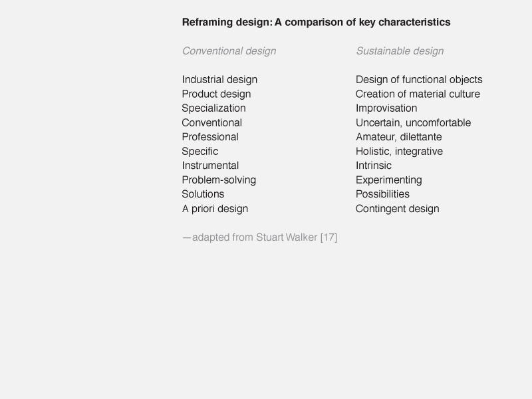
Task: Select the word 'Specialization'
Action: point(213,108)
